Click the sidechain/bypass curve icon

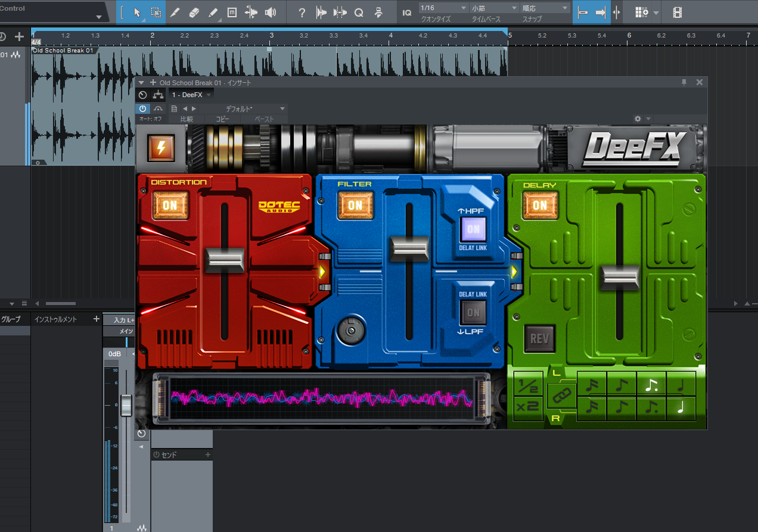158,108
